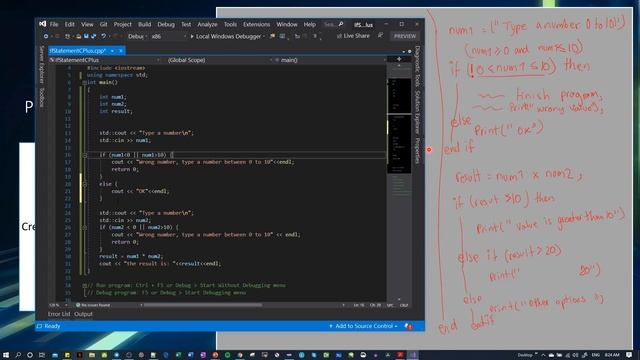The width and height of the screenshot is (640, 360).
Task: Collapse the if (num2 < 0) code block
Action: tap(84, 227)
